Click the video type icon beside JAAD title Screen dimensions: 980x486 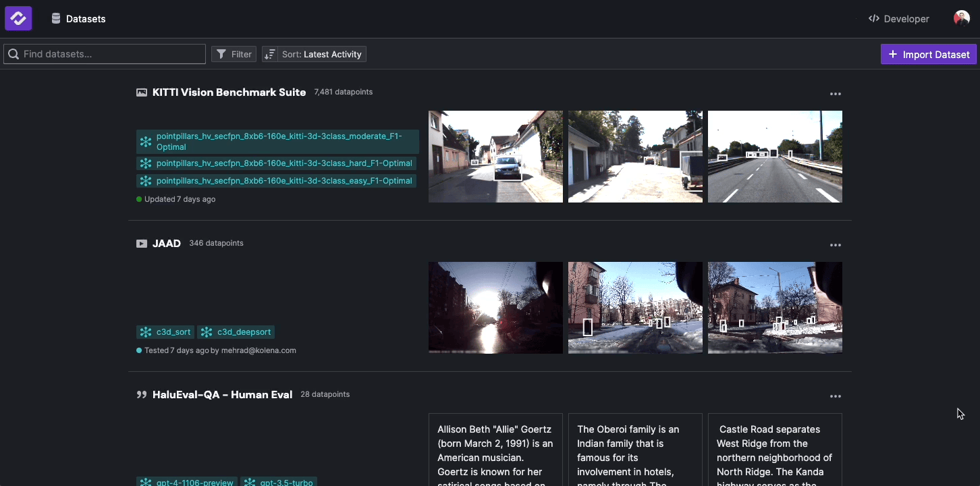point(142,243)
